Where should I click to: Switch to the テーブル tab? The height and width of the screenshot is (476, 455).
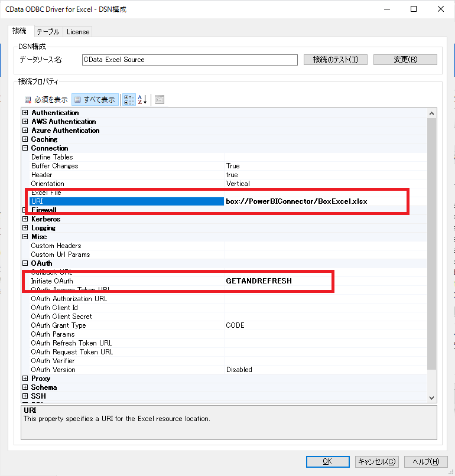[48, 31]
